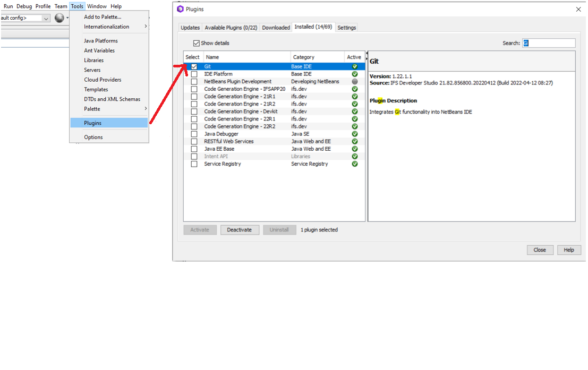This screenshot has height=370, width=588.
Task: Choose Templates from the Tools menu
Action: click(x=109, y=89)
